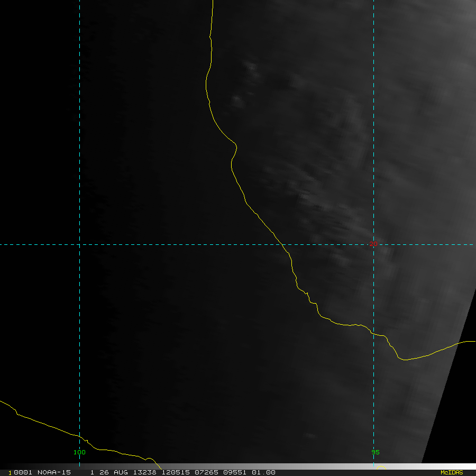476x476 pixels.
Task: Click where coastline crosses the 95 longitude line
Action: click(373, 333)
